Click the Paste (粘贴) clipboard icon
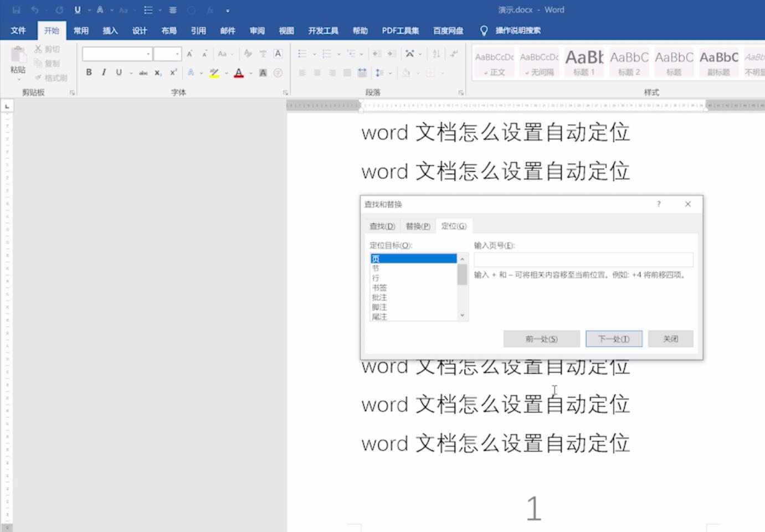The height and width of the screenshot is (532, 765). [x=18, y=55]
